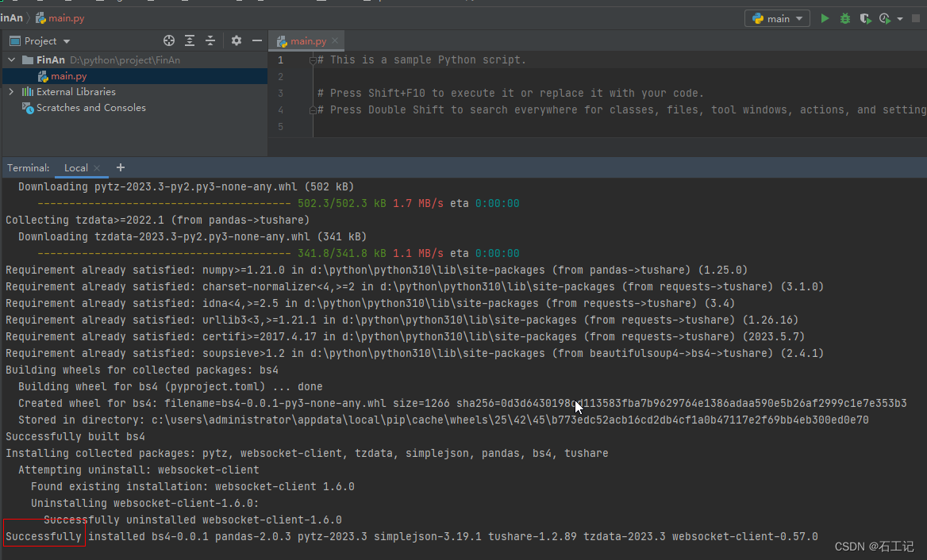Click the 'Successfully uninstalled websocket-client-1.6.0' line
The height and width of the screenshot is (560, 927).
pos(193,520)
